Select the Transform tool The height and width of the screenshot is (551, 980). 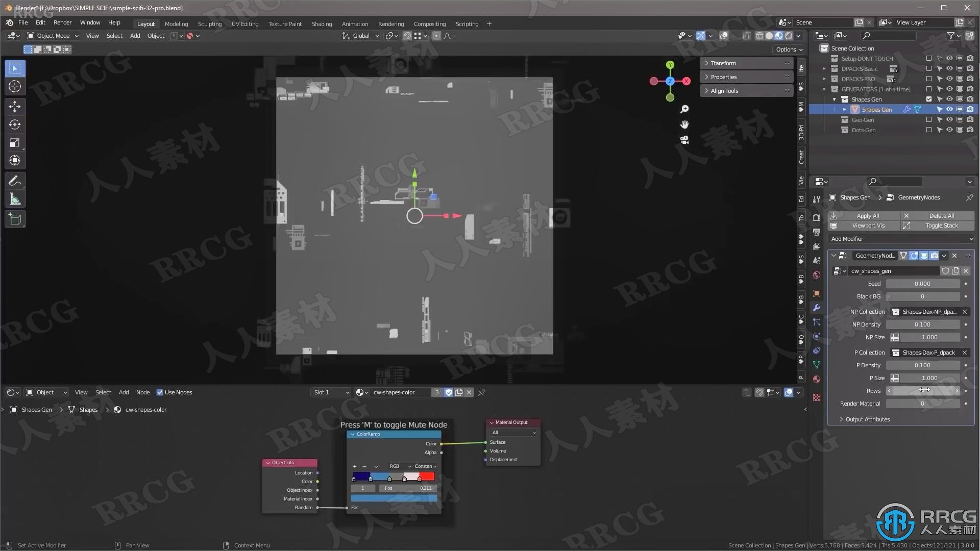(x=15, y=160)
